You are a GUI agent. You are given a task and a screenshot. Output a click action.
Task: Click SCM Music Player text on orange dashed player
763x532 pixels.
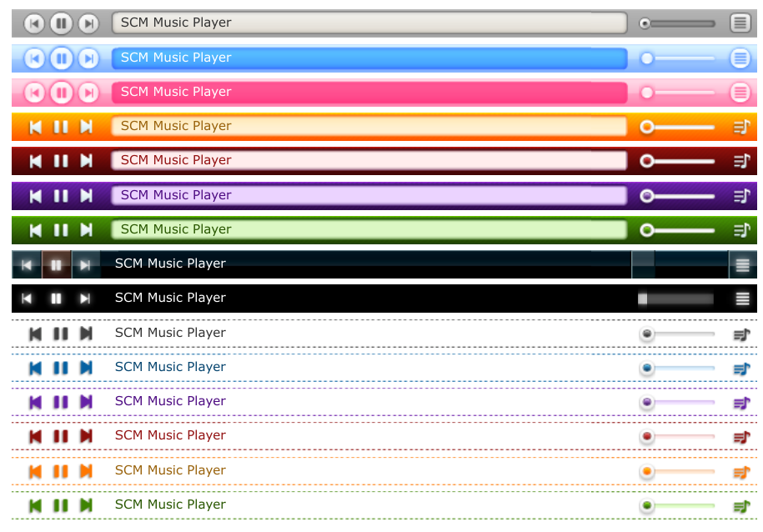click(170, 470)
